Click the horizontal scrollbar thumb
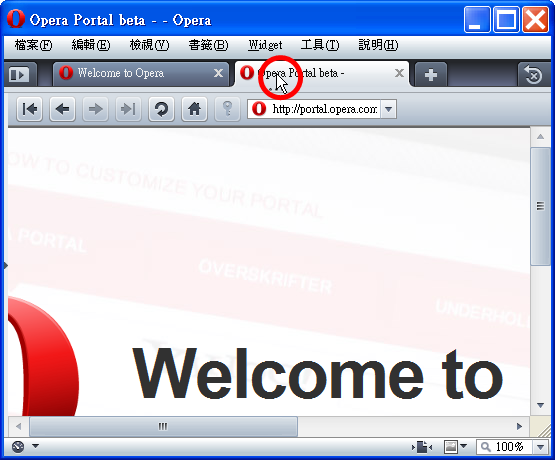This screenshot has width=555, height=460. point(163,426)
